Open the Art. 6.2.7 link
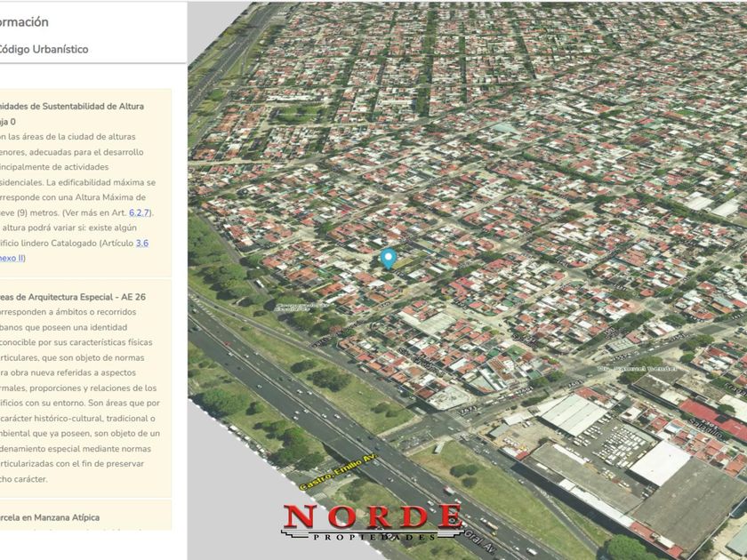This screenshot has height=560, width=747. click(x=140, y=212)
